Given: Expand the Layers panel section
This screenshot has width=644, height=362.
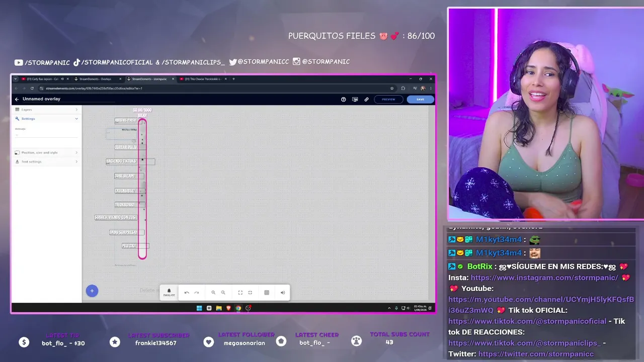Looking at the screenshot, I should click(x=46, y=110).
